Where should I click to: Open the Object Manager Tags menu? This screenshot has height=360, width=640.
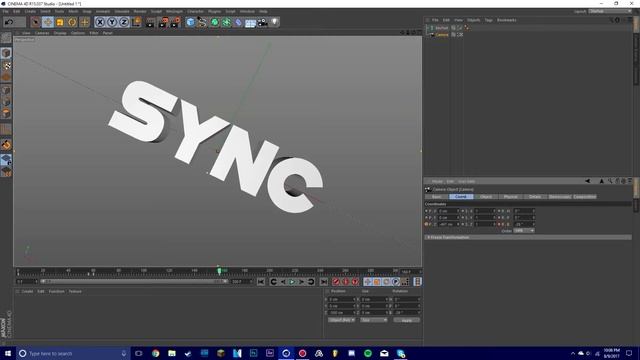pos(489,20)
